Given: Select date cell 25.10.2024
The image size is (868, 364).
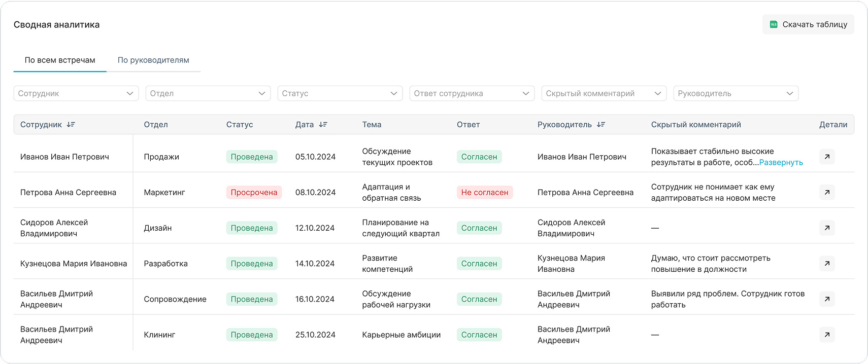Looking at the screenshot, I should (x=315, y=335).
